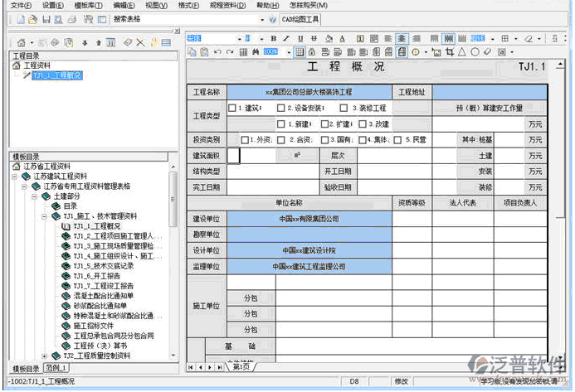This screenshot has width=575, height=392.
Task: Click the Undo arrow icon
Action: tap(217, 52)
